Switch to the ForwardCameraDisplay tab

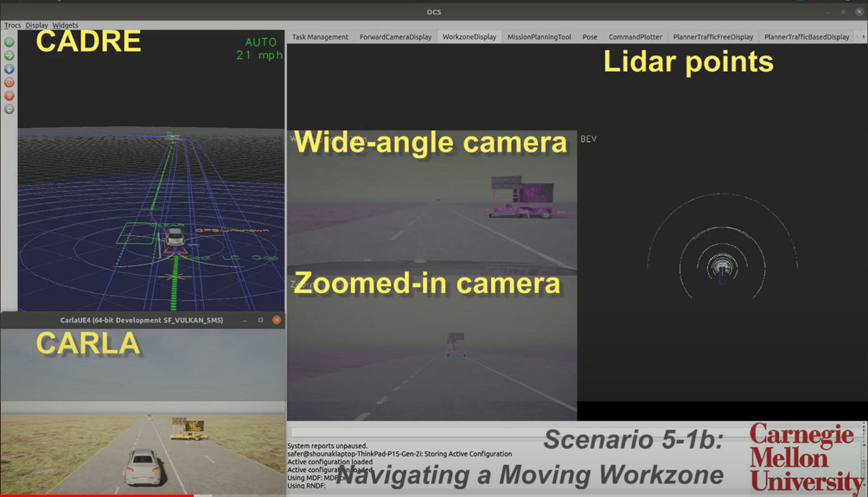pyautogui.click(x=395, y=37)
